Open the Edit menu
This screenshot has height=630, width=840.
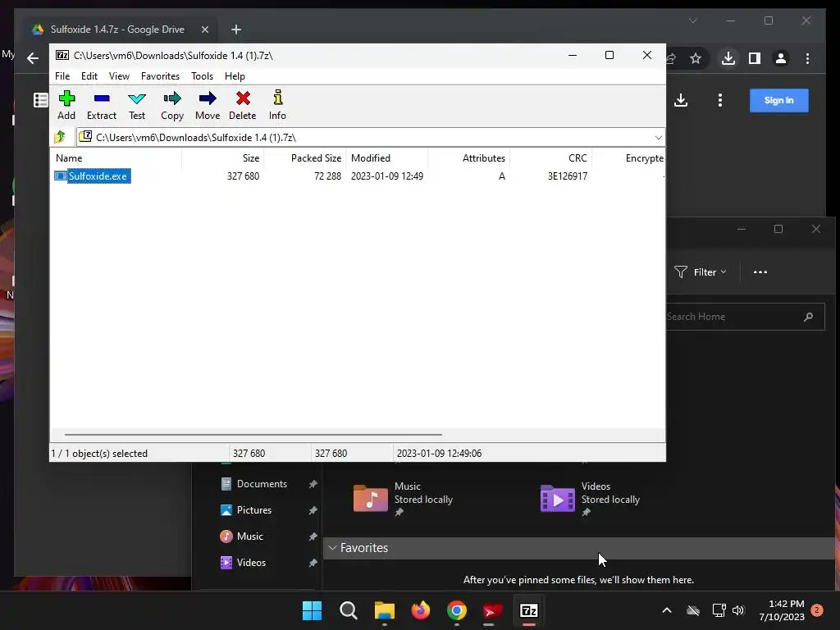[x=89, y=76]
